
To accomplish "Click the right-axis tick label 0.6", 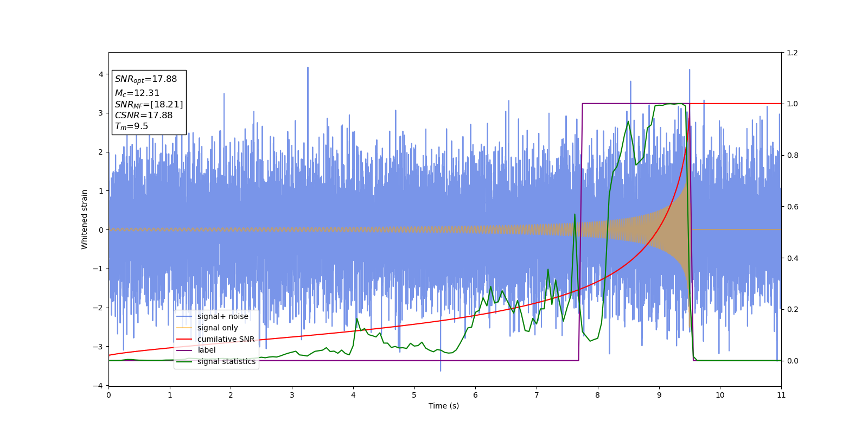I will [792, 207].
